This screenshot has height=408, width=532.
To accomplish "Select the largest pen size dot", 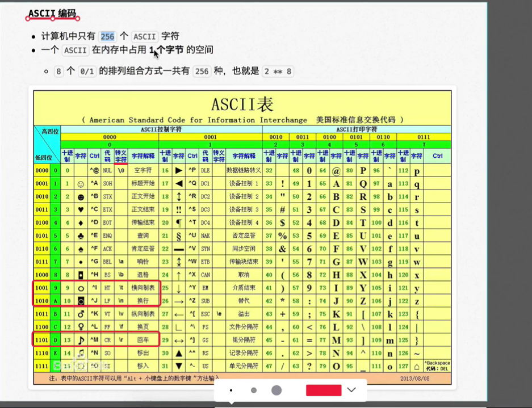I will [x=276, y=390].
